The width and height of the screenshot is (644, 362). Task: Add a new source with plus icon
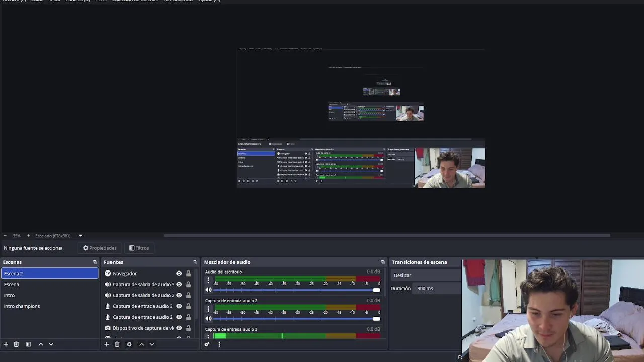[106, 344]
